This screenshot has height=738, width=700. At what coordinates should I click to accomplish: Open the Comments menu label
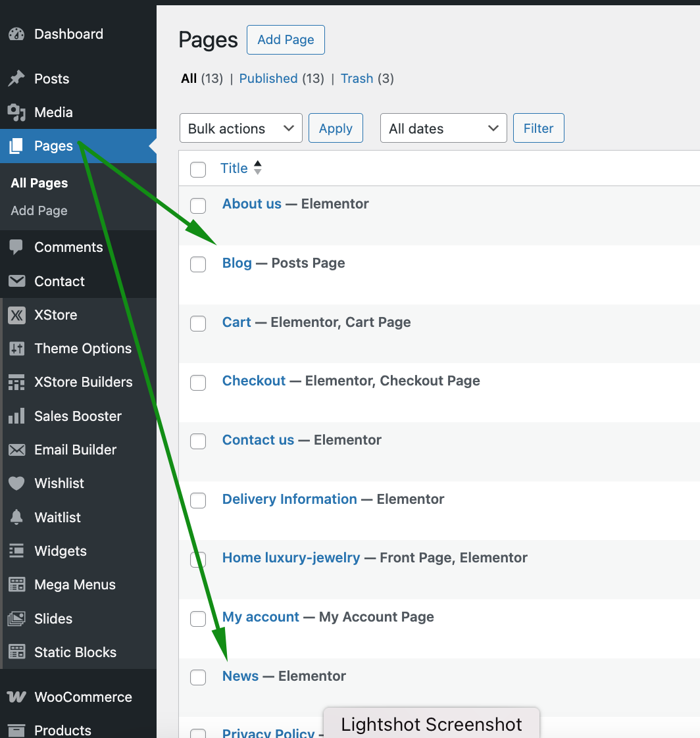coord(68,247)
